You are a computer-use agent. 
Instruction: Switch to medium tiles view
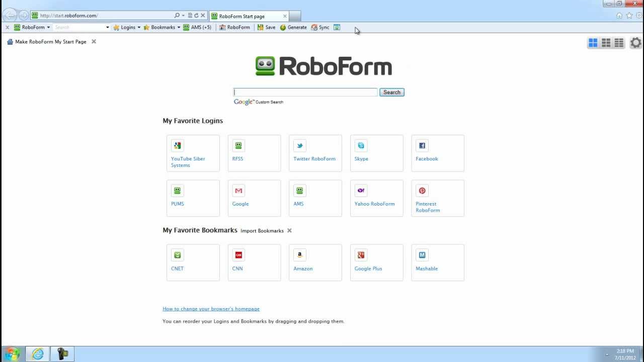[x=606, y=43]
